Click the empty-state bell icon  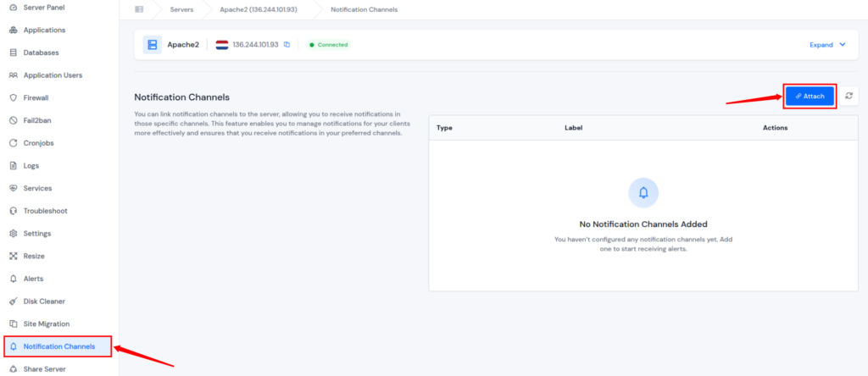pos(643,193)
